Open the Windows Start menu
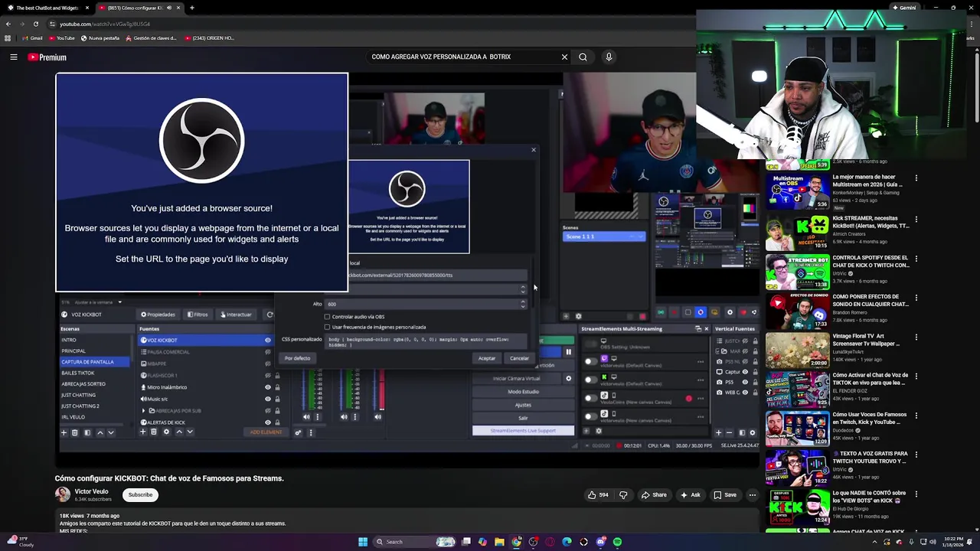 (x=363, y=542)
